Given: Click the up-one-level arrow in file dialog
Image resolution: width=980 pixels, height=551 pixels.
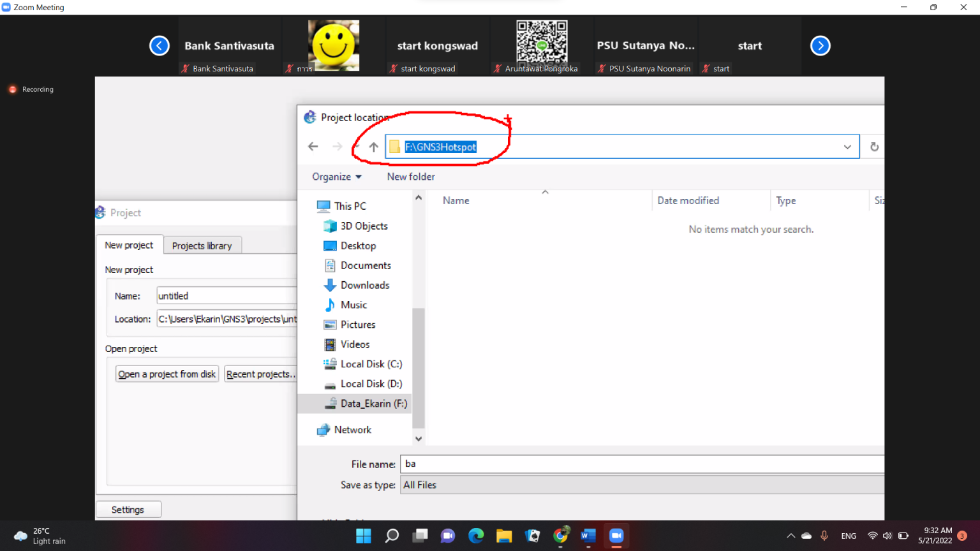Looking at the screenshot, I should pos(374,147).
